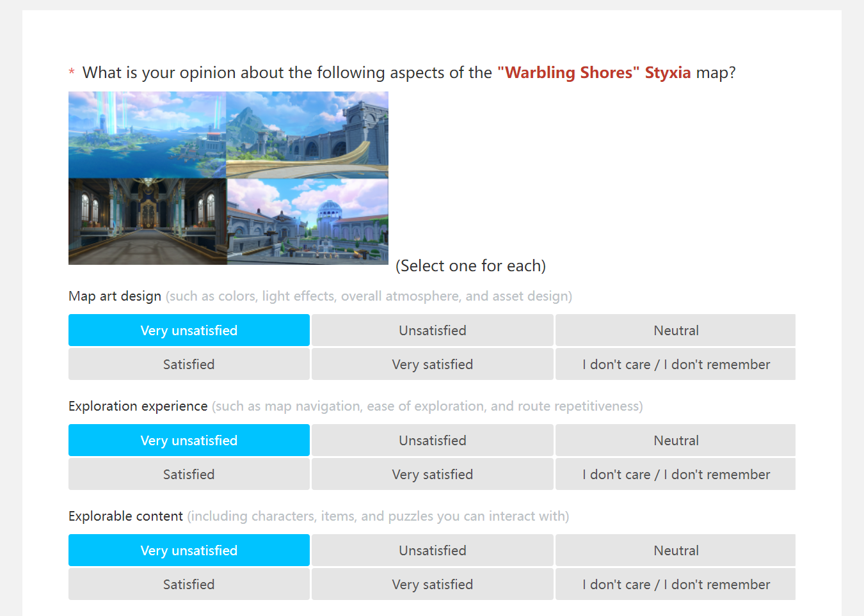This screenshot has height=616, width=864.
Task: Select Neutral for Map art design
Action: (676, 330)
